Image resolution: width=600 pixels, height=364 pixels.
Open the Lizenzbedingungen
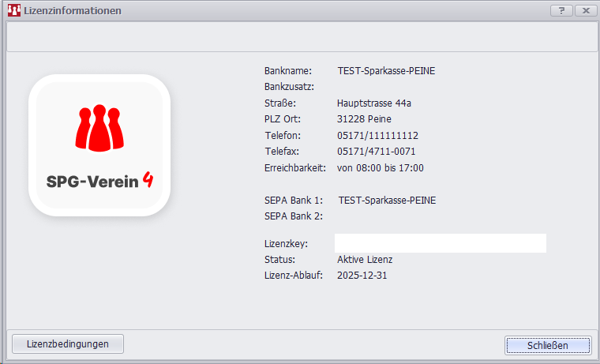(x=68, y=343)
